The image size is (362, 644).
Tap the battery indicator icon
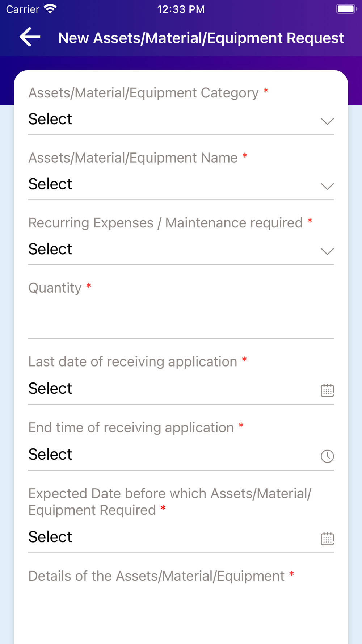coord(346,9)
